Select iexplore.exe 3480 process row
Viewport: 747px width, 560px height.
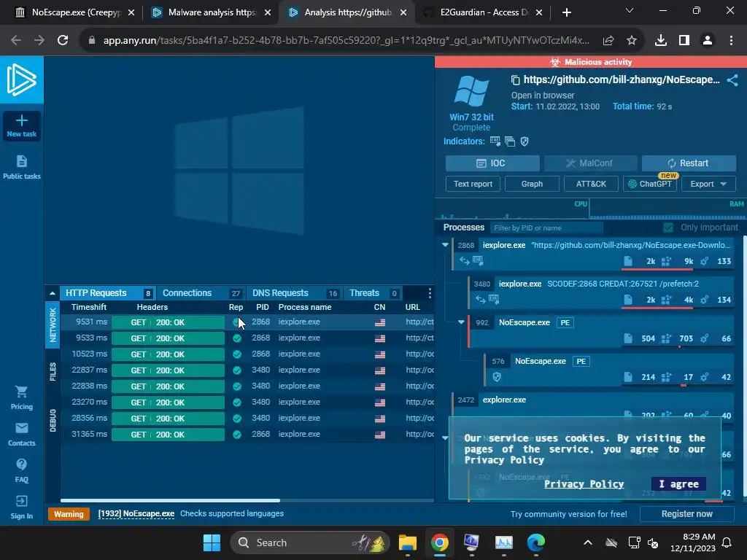coord(600,292)
